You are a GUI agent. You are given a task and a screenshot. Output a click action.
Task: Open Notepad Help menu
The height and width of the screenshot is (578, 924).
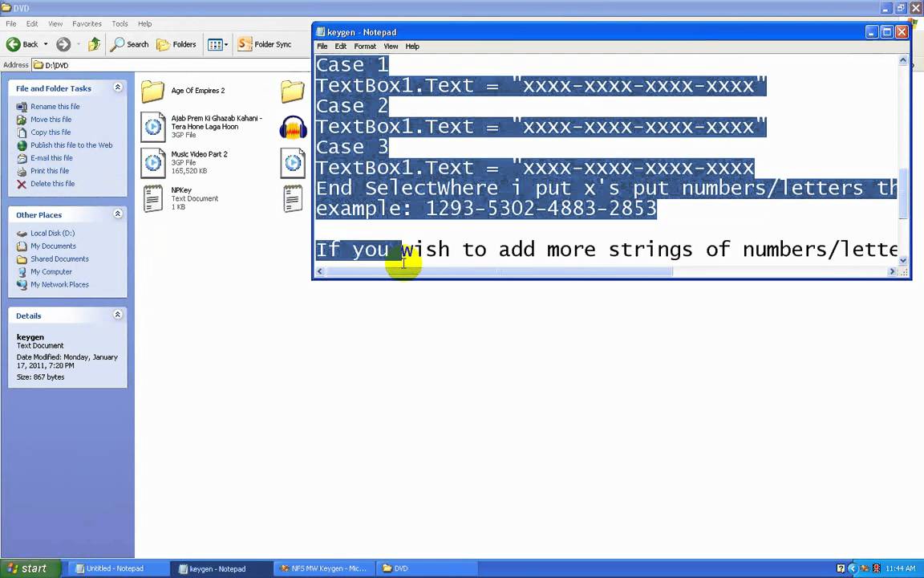click(412, 46)
